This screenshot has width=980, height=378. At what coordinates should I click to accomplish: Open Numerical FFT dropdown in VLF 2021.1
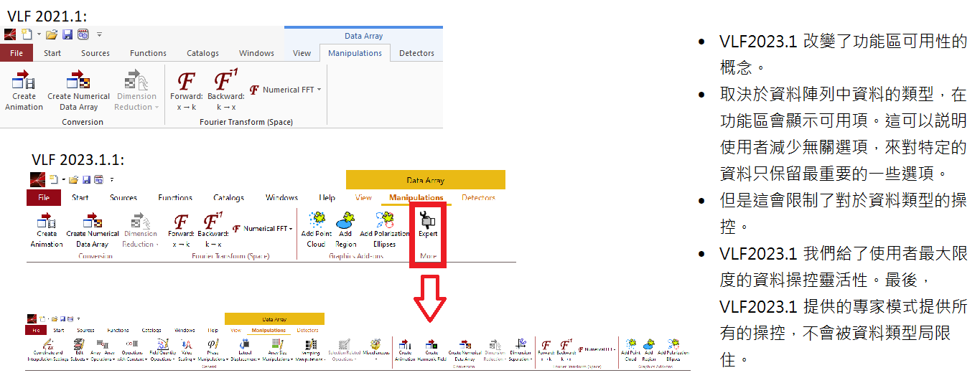[x=285, y=90]
